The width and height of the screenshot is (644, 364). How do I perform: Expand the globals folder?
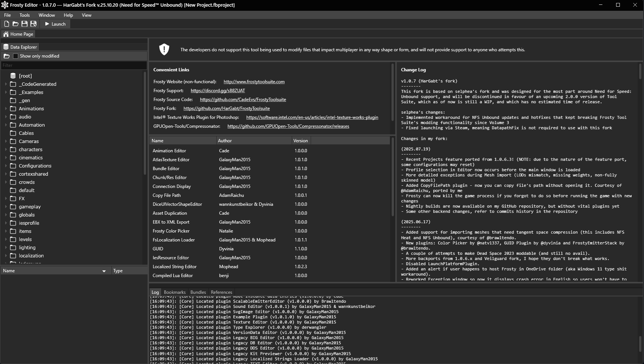click(6, 215)
